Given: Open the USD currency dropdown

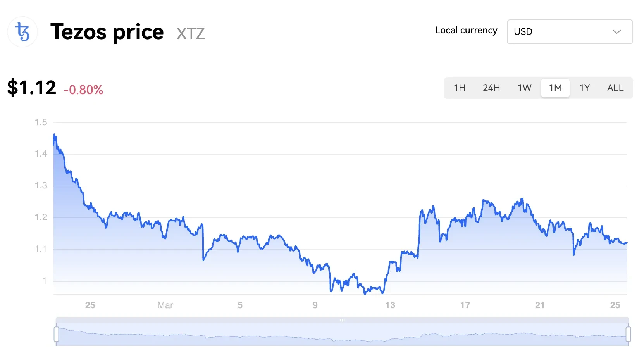Looking at the screenshot, I should click(570, 32).
